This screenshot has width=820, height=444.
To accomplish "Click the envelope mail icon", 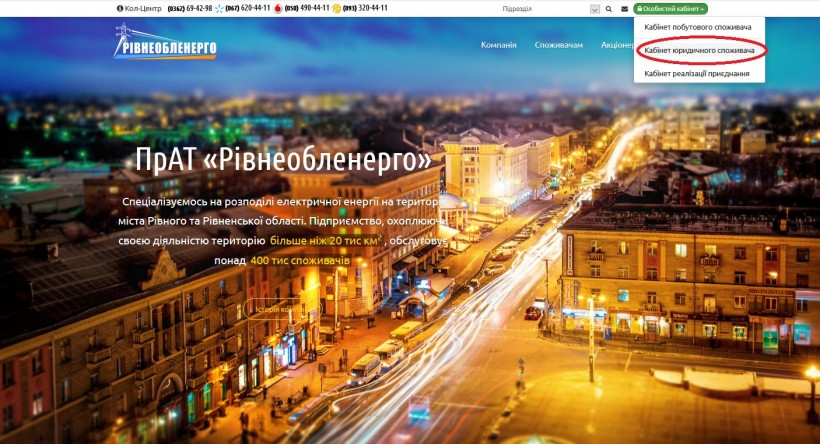I will [624, 9].
